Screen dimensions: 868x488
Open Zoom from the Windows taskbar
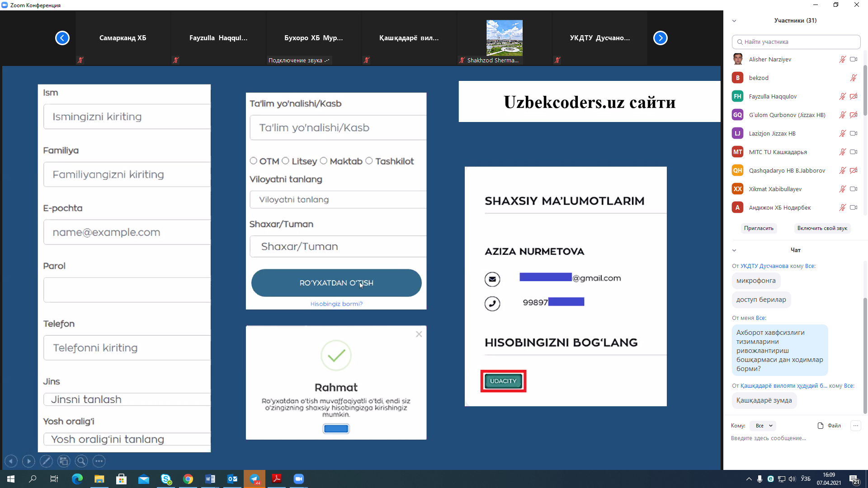click(x=299, y=479)
